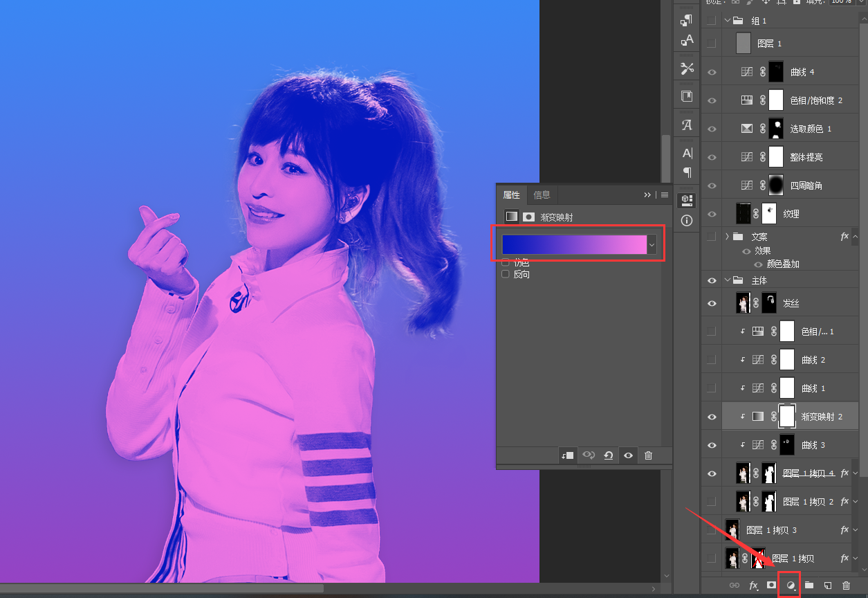
Task: Open the gradient preset dropdown arrow
Action: 651,245
